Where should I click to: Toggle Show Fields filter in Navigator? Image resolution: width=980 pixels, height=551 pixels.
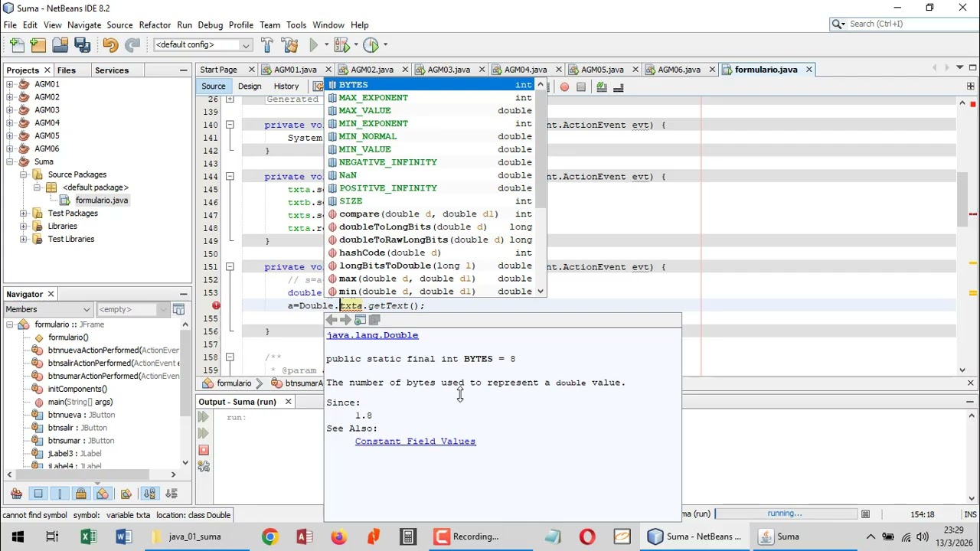coord(38,494)
